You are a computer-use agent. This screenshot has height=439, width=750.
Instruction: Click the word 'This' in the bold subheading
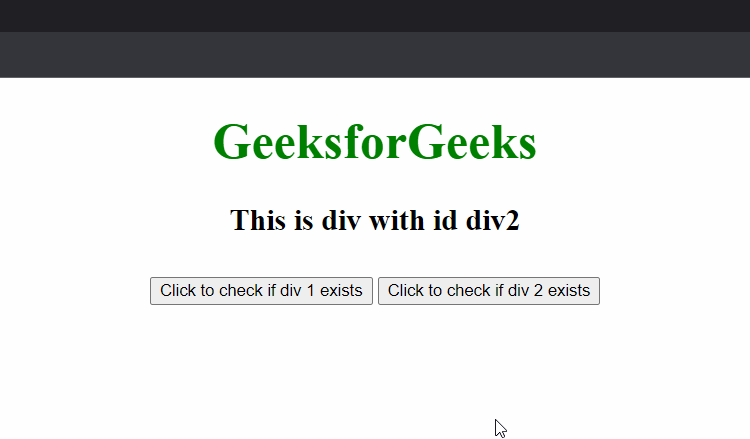click(258, 220)
